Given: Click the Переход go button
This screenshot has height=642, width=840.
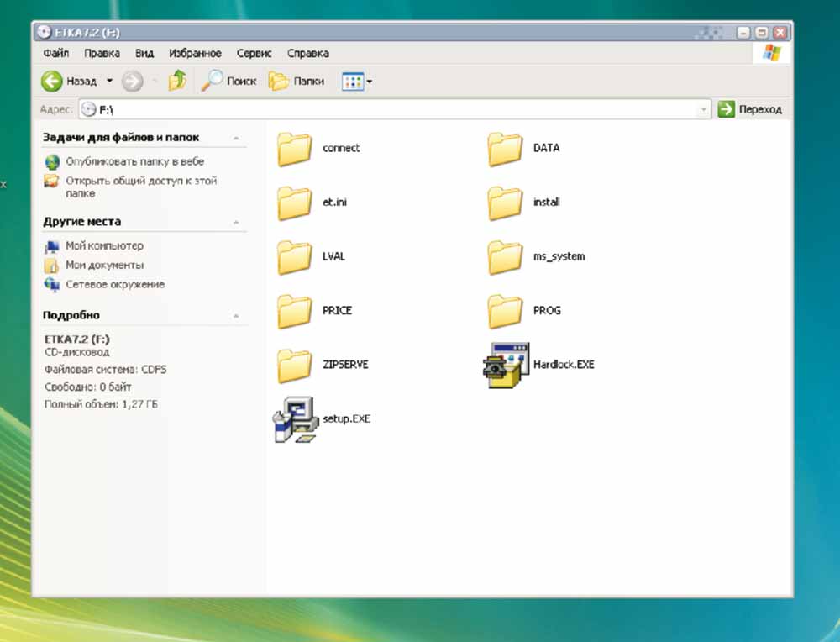Looking at the screenshot, I should point(750,109).
